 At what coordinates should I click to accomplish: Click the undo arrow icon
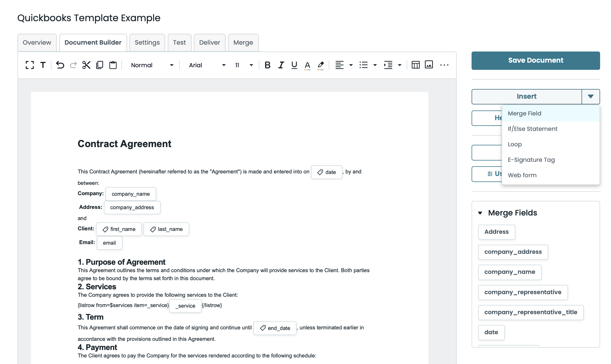tap(60, 65)
